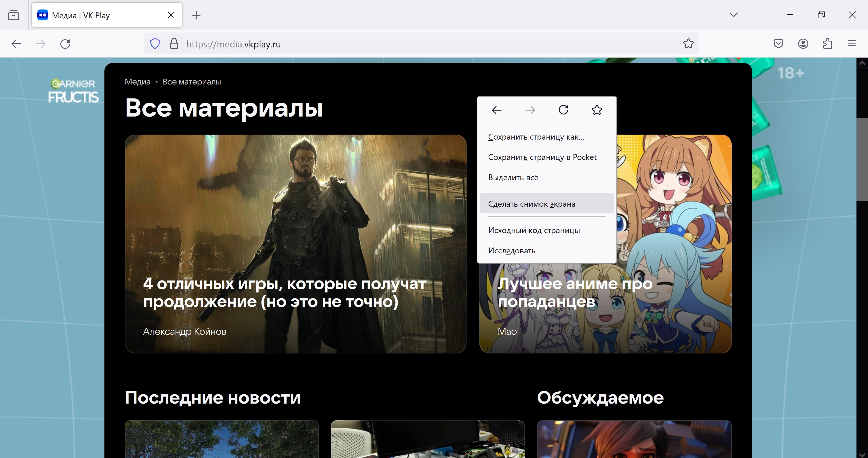Show site security padlock info
Viewport: 868px width, 458px height.
click(174, 44)
